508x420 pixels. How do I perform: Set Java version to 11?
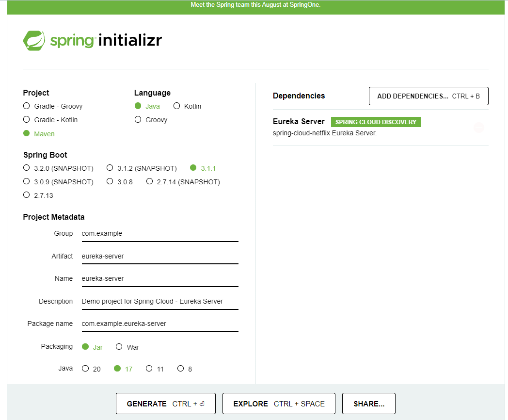click(x=155, y=369)
